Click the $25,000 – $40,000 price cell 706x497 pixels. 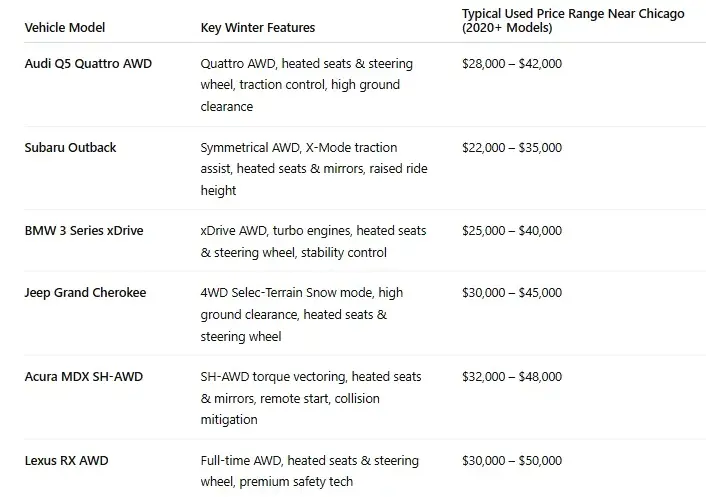coord(511,231)
